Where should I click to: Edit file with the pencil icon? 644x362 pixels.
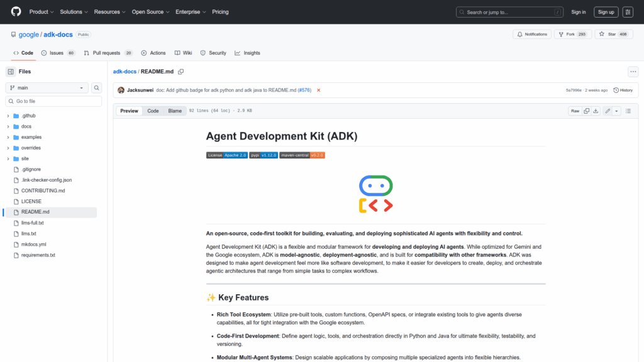tap(608, 111)
